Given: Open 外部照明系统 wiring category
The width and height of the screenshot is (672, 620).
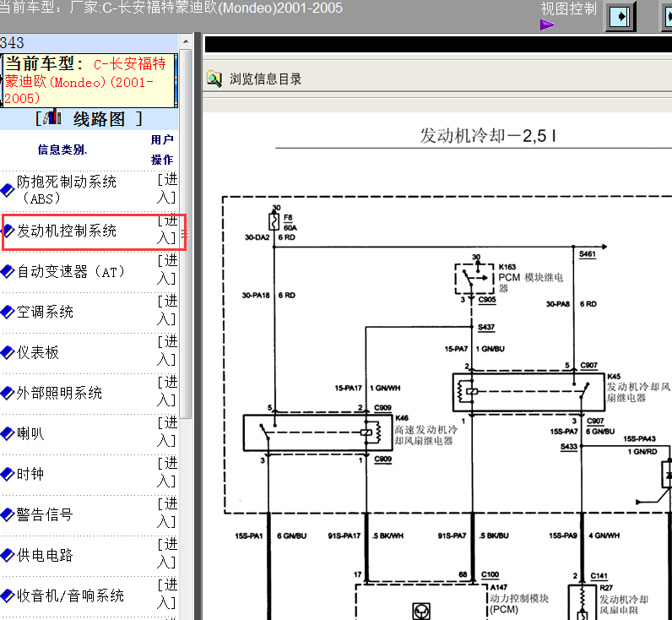Looking at the screenshot, I should [x=59, y=393].
